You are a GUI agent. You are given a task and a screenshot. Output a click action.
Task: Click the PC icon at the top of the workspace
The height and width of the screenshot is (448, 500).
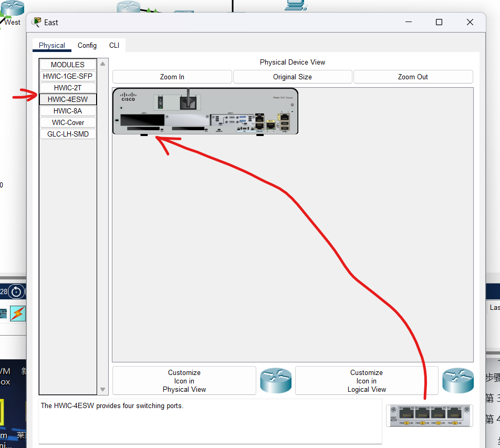coord(294,5)
